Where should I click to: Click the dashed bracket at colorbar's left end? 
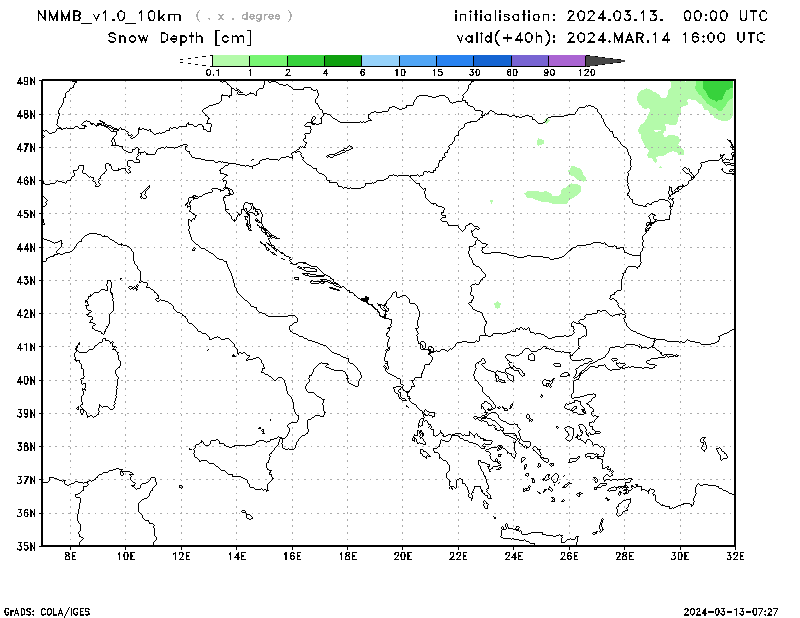point(193,61)
